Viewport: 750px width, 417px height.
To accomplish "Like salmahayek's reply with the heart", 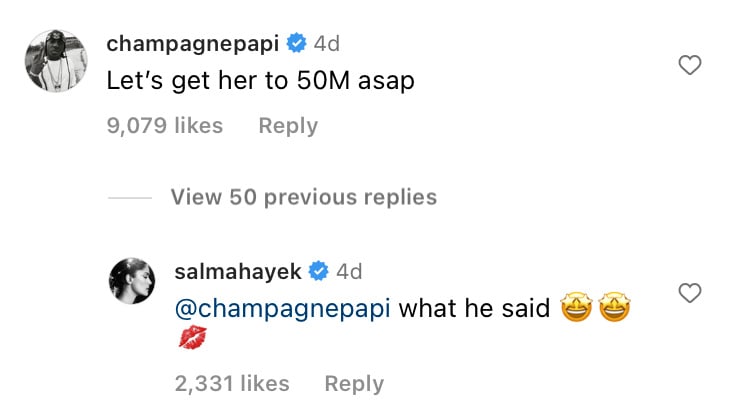I will (x=689, y=293).
